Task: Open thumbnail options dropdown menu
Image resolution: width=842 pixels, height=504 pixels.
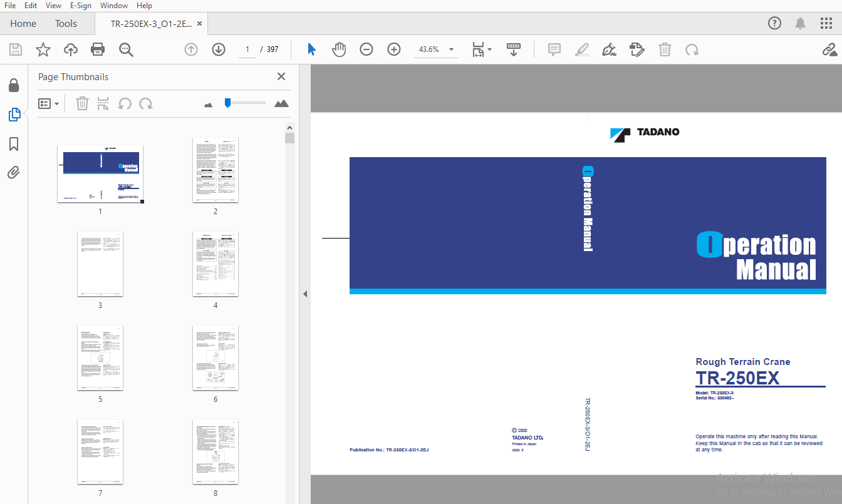Action: point(49,103)
